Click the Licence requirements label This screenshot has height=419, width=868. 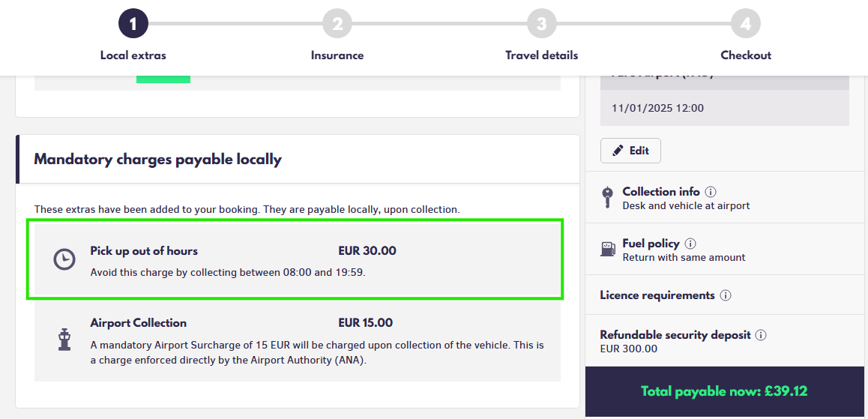click(x=657, y=295)
